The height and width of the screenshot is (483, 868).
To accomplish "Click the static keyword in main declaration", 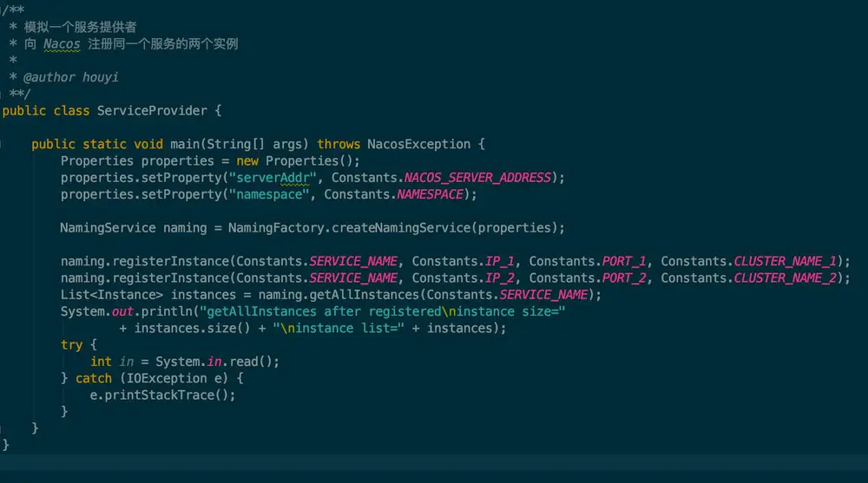I will (x=105, y=144).
